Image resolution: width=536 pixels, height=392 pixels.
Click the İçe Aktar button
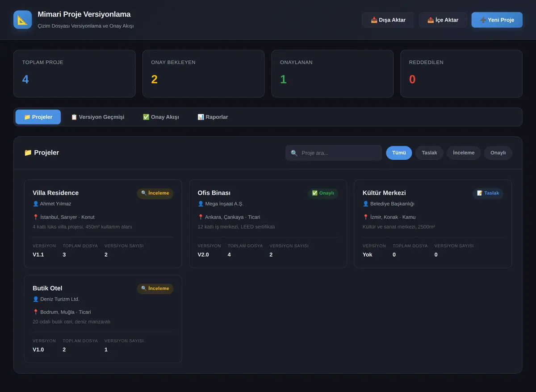[x=443, y=20]
